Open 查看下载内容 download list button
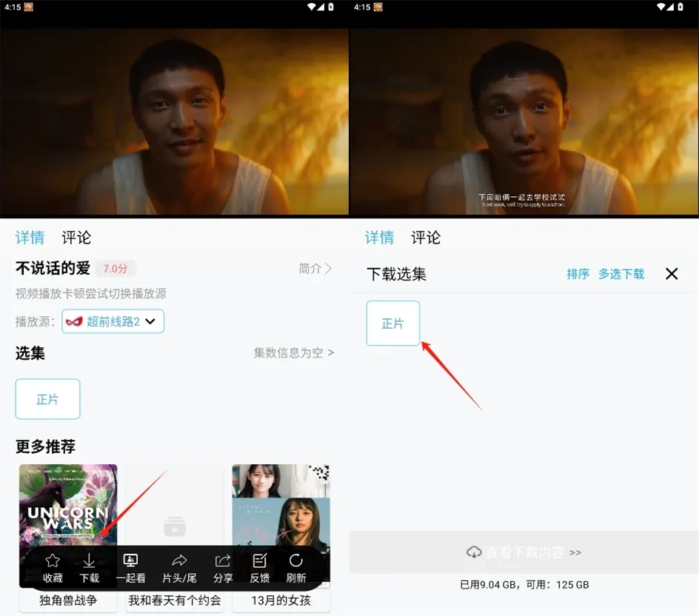Screen dimensions: 699x616 (524, 552)
